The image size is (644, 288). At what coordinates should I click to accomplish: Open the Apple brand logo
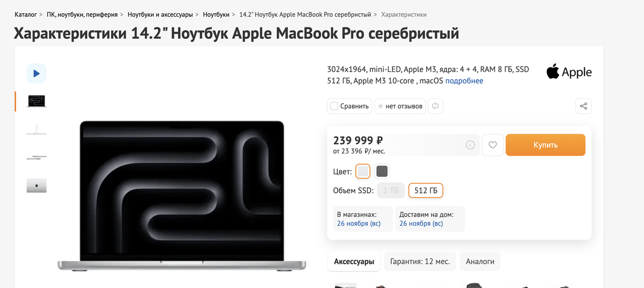569,72
